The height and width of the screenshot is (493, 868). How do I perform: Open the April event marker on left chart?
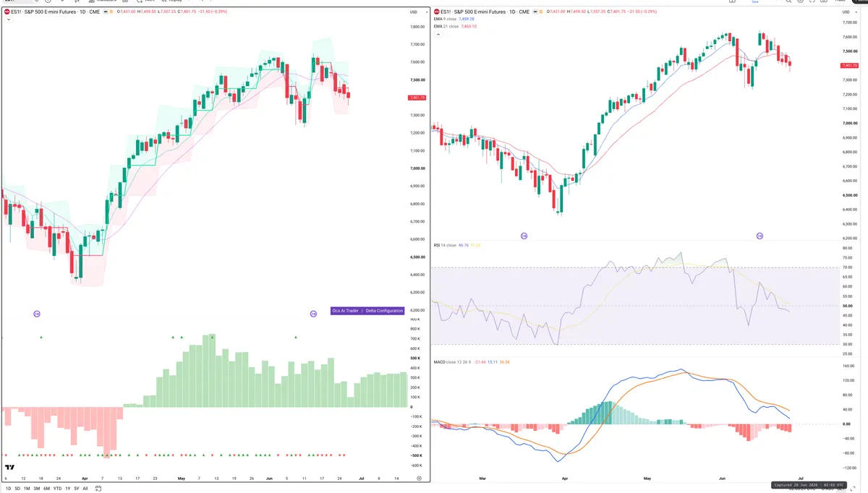click(x=37, y=314)
